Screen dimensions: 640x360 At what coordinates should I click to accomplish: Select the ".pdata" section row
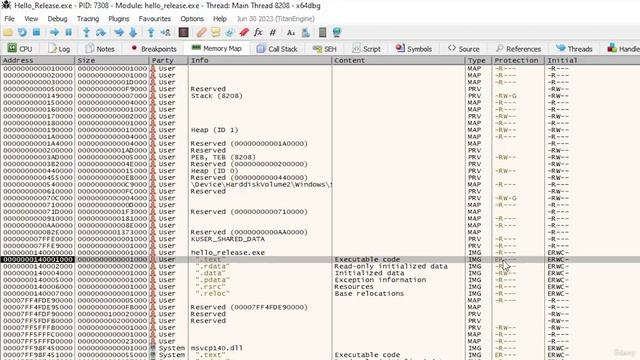(320, 280)
